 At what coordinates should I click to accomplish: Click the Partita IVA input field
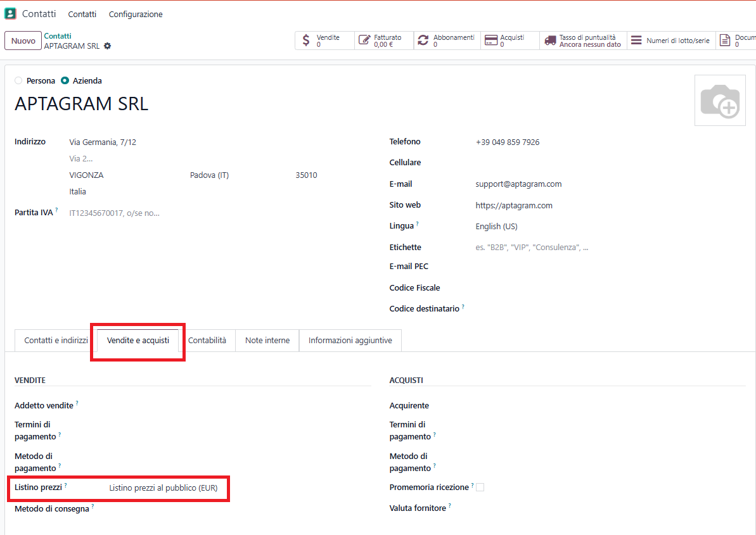pos(220,213)
